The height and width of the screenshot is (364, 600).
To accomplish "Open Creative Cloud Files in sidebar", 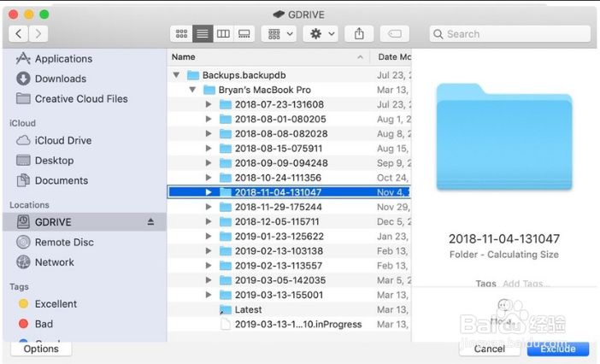I will click(72, 98).
